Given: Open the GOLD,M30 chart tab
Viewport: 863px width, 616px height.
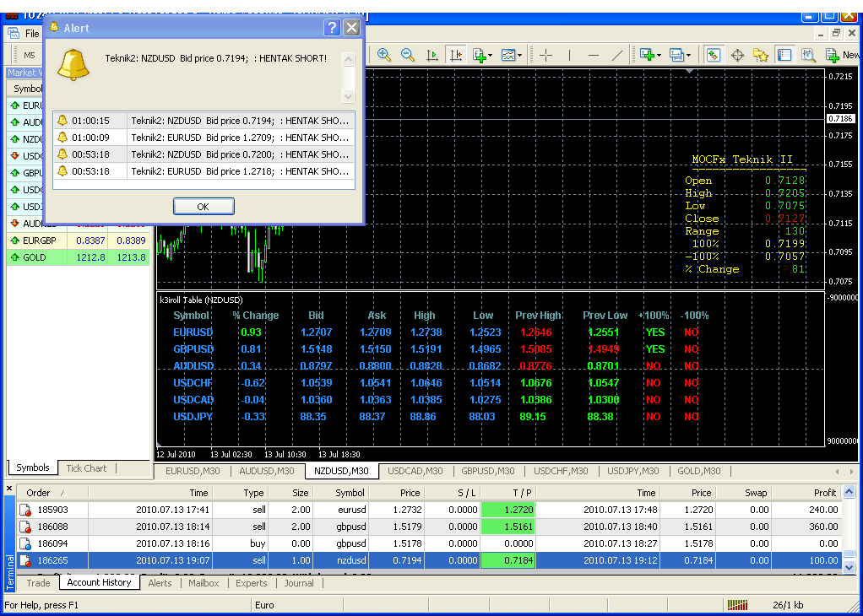Looking at the screenshot, I should [x=698, y=471].
